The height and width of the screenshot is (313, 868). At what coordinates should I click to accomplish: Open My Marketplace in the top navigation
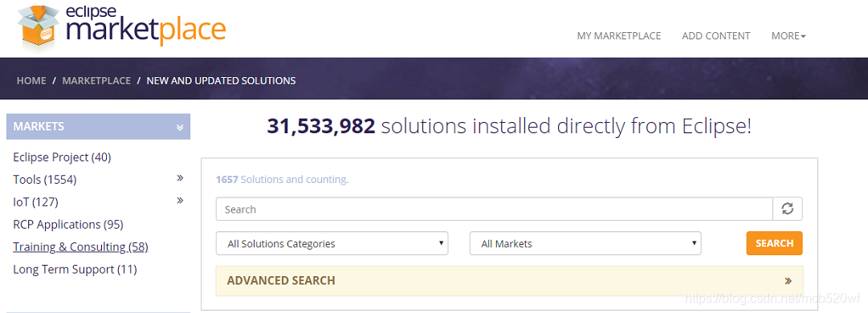(x=619, y=36)
